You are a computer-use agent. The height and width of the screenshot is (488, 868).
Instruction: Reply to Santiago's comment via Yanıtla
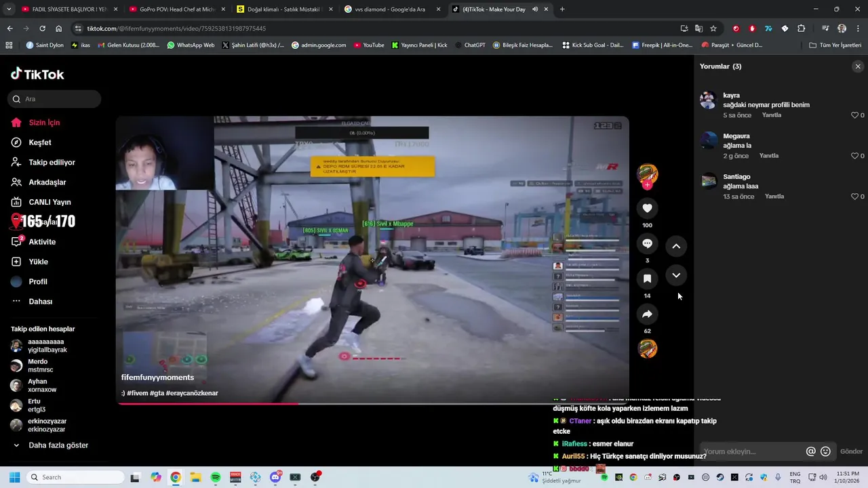774,197
